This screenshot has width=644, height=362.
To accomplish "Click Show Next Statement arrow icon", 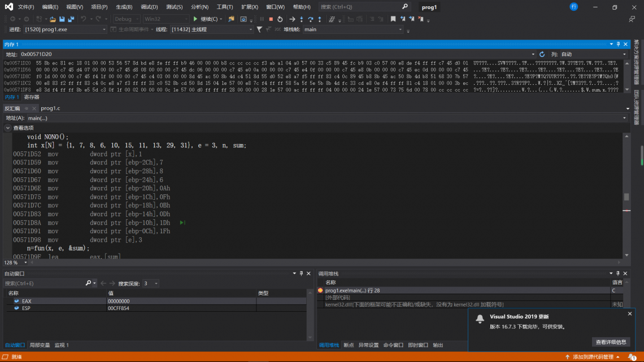I will tap(292, 19).
